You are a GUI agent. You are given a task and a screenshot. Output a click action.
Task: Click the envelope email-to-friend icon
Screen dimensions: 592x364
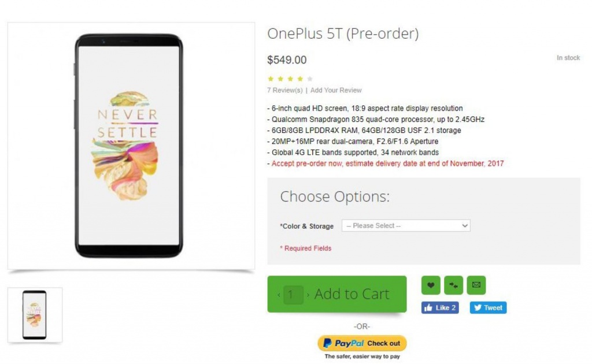[476, 285]
